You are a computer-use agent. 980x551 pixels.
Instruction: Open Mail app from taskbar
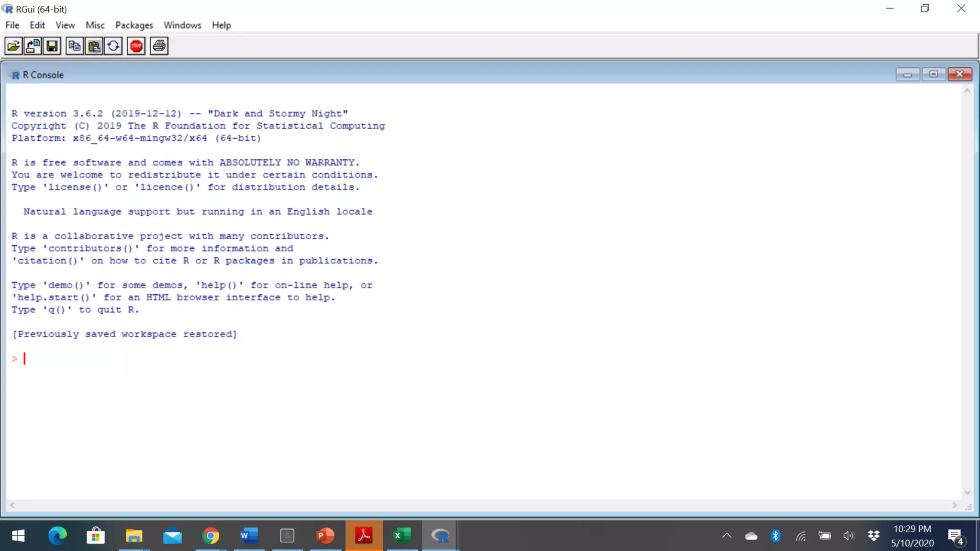point(172,536)
